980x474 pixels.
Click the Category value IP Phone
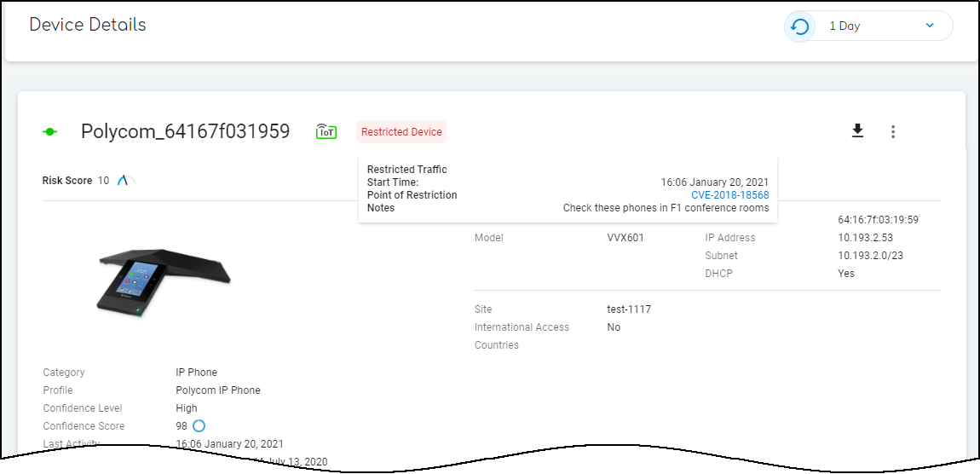tap(197, 372)
